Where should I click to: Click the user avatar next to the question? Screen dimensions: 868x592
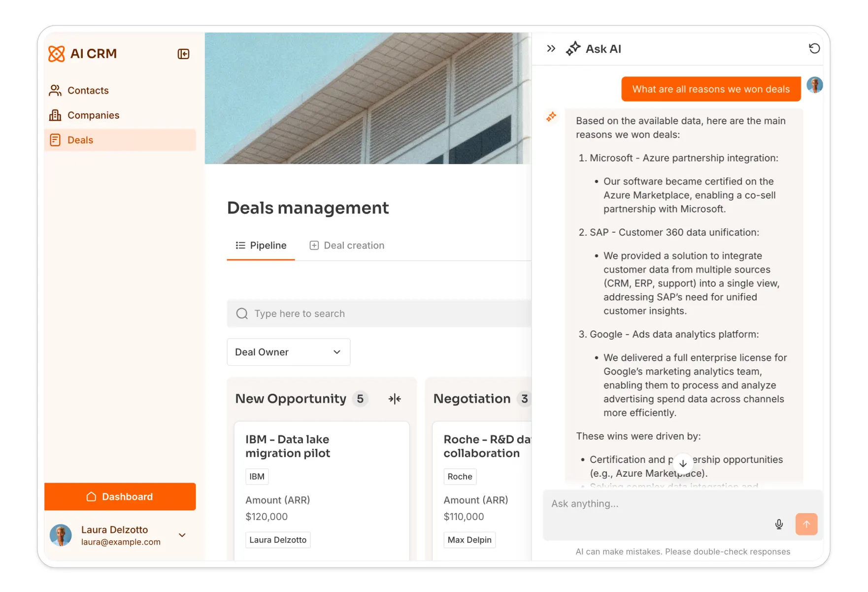click(x=815, y=85)
